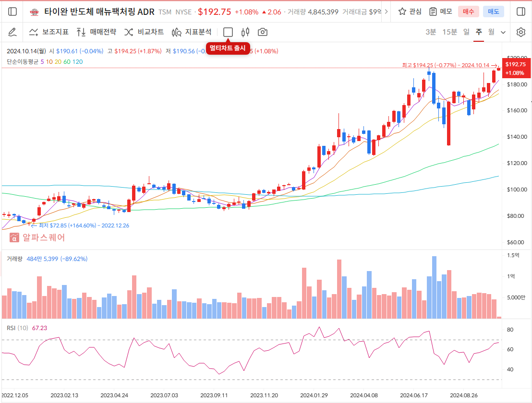Open the 지표분석 indicator analysis
This screenshot has width=532, height=403.
coord(192,32)
